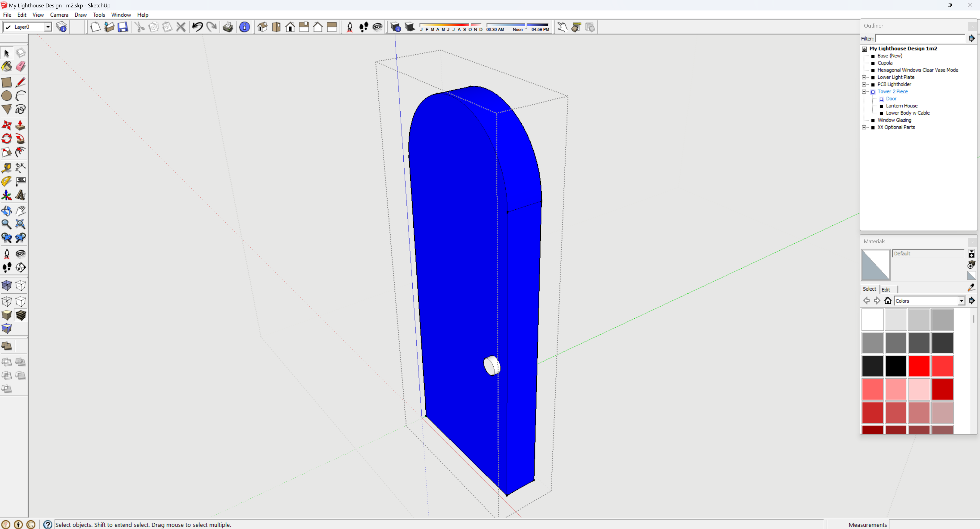980x529 pixels.
Task: Select the Zoom Extents tool
Action: point(20,224)
